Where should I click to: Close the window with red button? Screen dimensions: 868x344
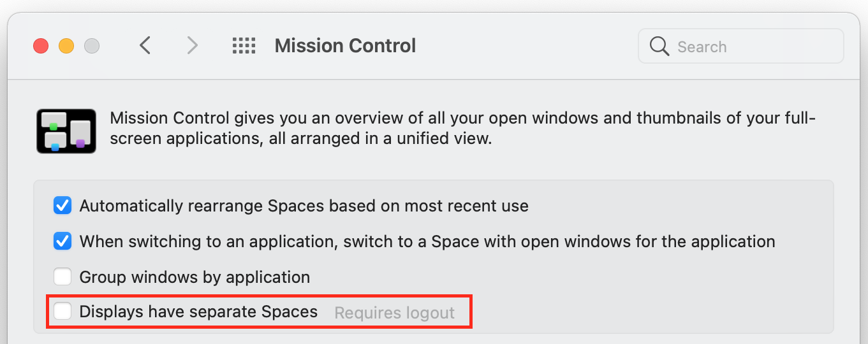(x=41, y=46)
